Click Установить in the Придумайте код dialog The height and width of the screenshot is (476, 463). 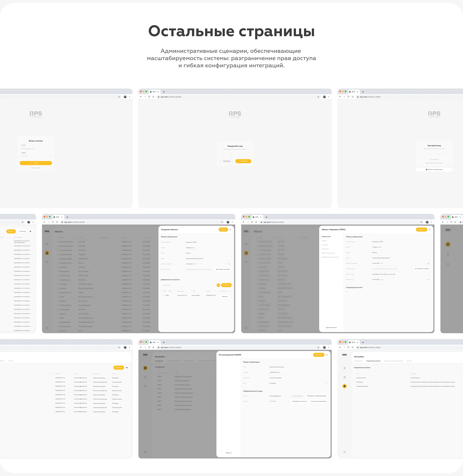[243, 161]
